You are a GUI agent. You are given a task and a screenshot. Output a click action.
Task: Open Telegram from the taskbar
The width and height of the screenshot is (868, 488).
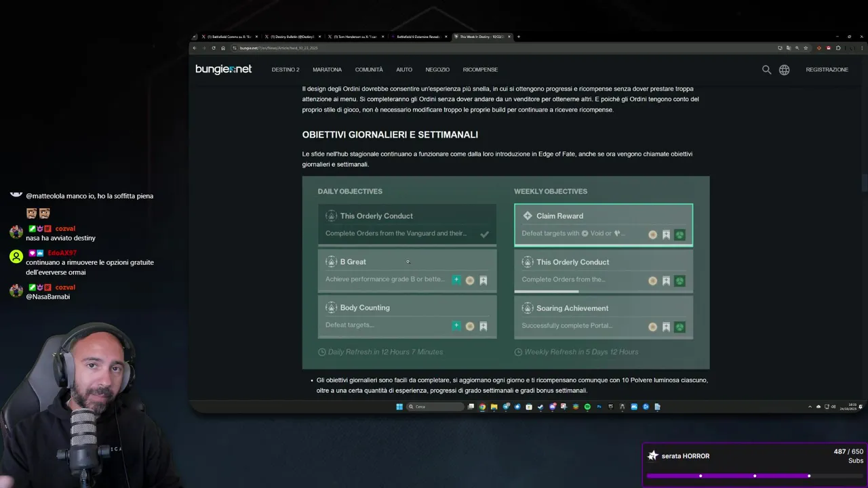tap(506, 407)
